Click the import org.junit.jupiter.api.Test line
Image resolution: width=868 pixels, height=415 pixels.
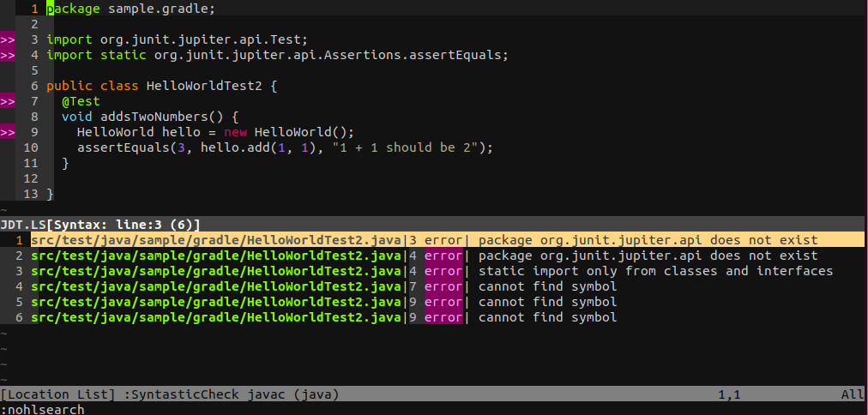tap(177, 39)
